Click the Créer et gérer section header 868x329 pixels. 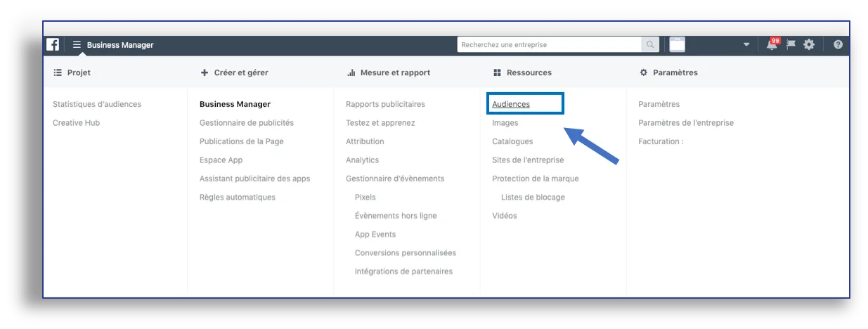point(235,72)
